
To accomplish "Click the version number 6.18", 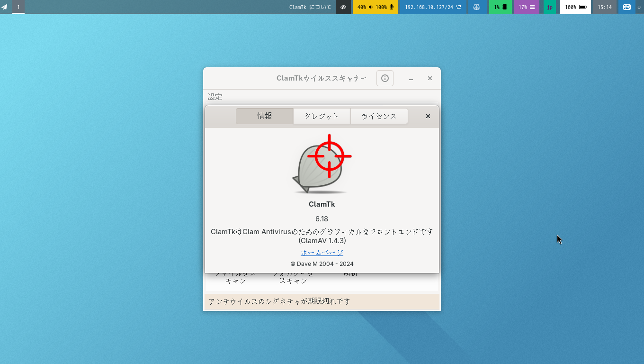I will 322,219.
